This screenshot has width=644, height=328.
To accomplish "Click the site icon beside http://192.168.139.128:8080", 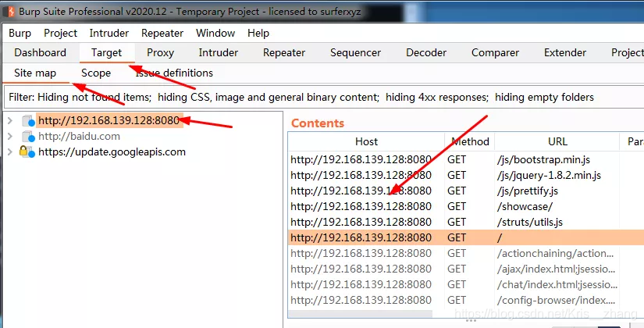I will click(x=28, y=120).
